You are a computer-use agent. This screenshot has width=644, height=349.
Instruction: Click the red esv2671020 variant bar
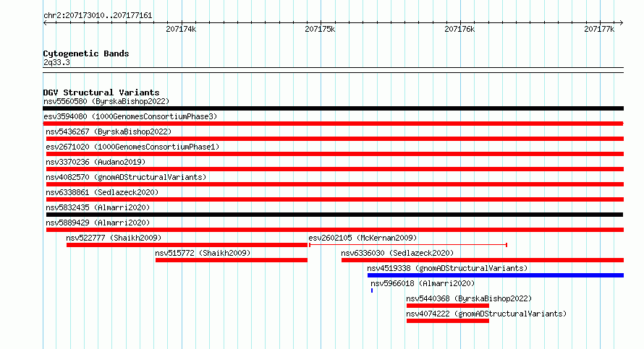pos(335,154)
